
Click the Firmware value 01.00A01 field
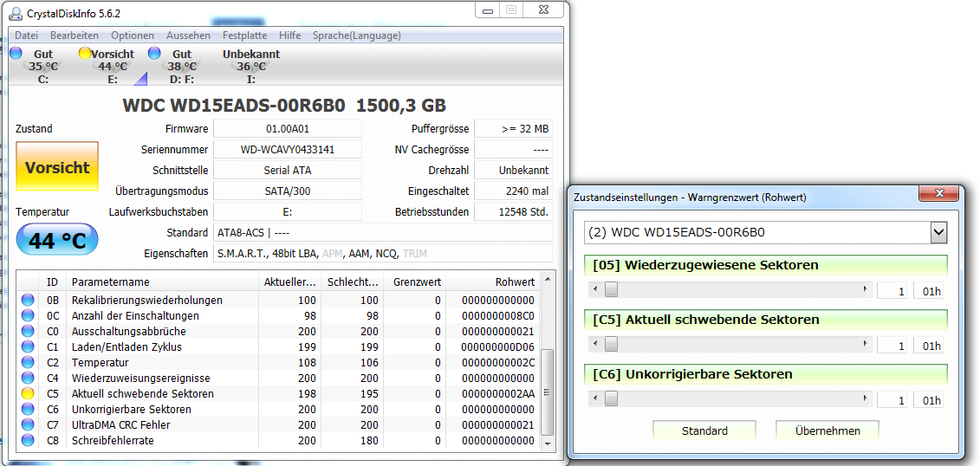(288, 129)
